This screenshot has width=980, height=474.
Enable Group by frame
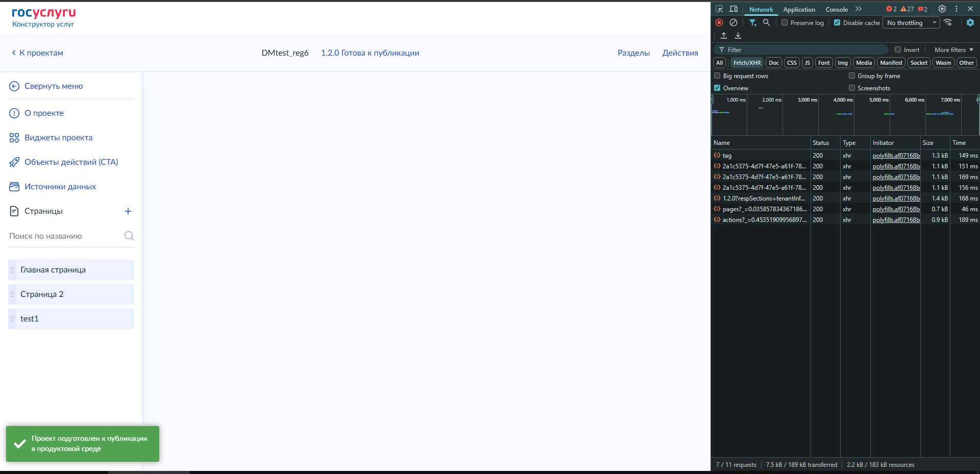(852, 76)
